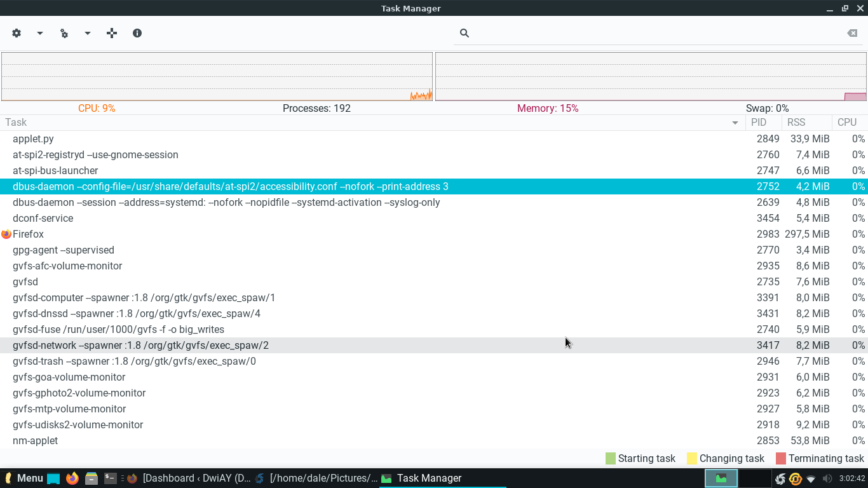This screenshot has width=868, height=488.
Task: Click the memory usage history graph
Action: pyautogui.click(x=651, y=76)
